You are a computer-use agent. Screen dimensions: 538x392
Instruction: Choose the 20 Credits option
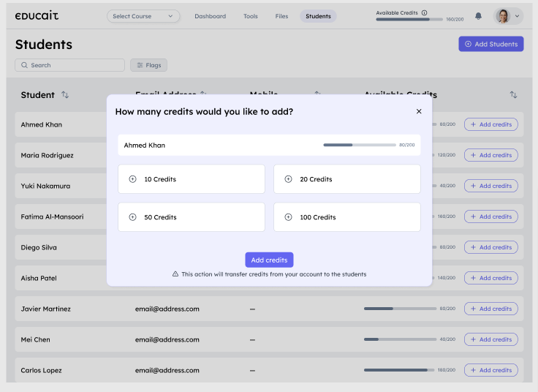(x=347, y=179)
